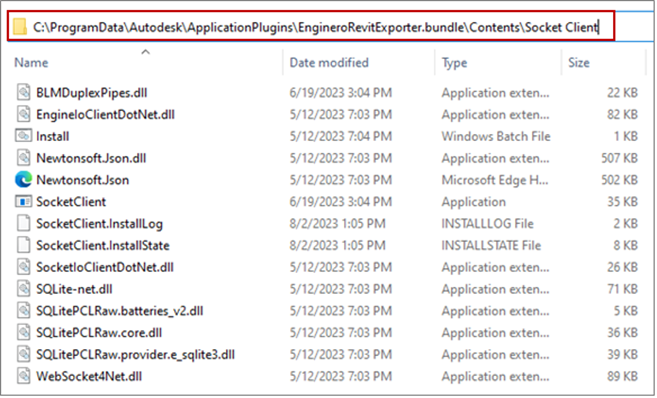
Task: Click the 89 KB size value
Action: [622, 376]
